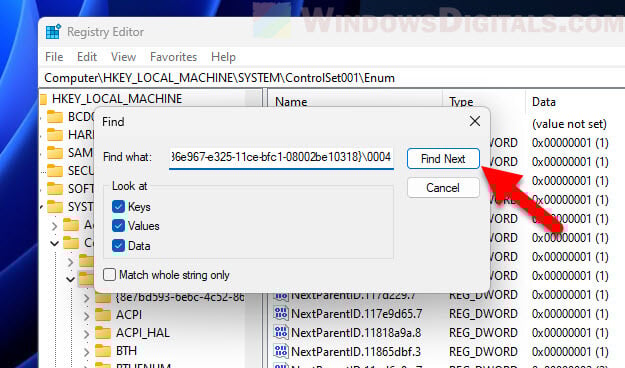This screenshot has height=368, width=625.
Task: Open the File menu
Action: [54, 57]
